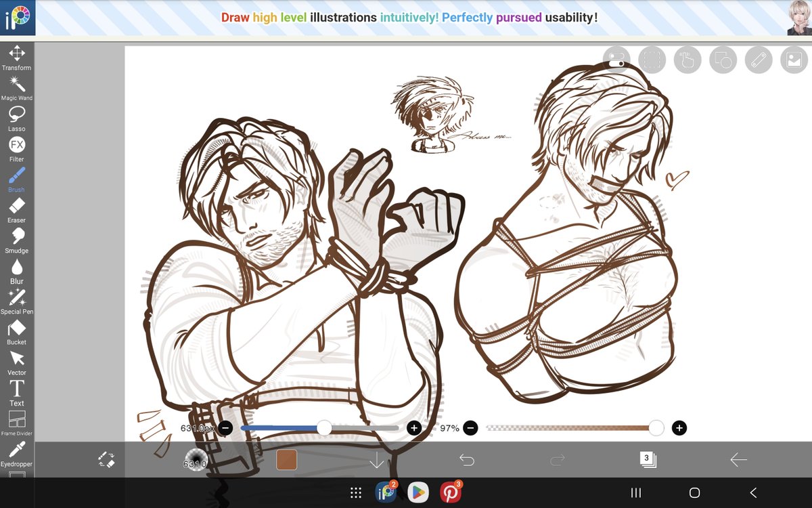Open the brush settings thumbnail
This screenshot has height=508, width=812.
[195, 460]
